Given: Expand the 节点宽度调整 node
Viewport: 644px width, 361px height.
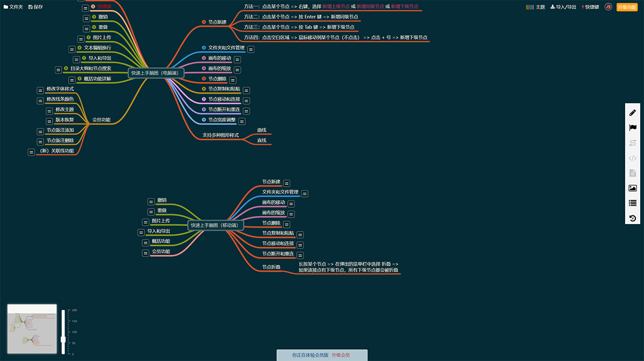Looking at the screenshot, I should point(242,121).
